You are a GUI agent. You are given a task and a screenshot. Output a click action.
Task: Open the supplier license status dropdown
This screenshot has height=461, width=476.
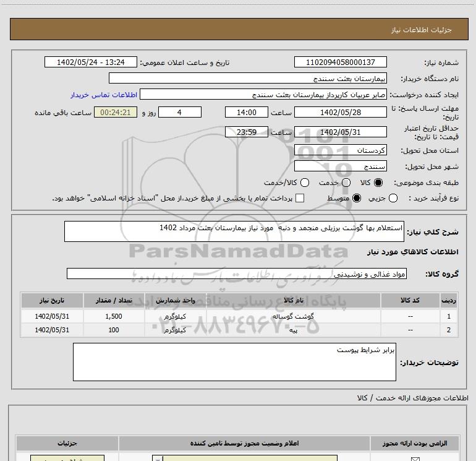pyautogui.click(x=245, y=458)
